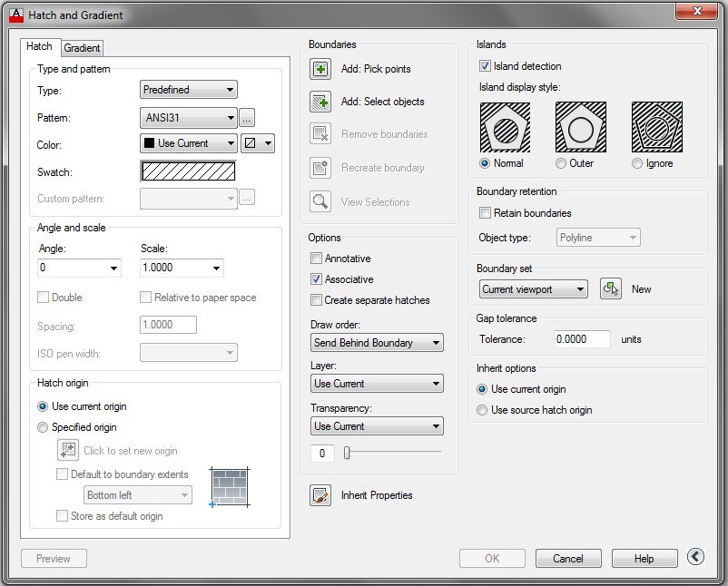
Task: Click the Add: Select objects icon
Action: (x=321, y=102)
